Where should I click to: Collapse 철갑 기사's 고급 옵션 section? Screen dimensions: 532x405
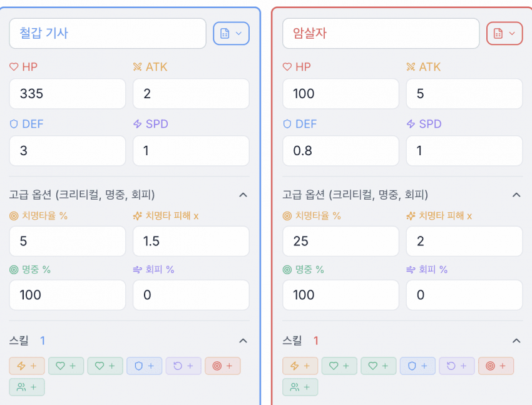click(243, 195)
